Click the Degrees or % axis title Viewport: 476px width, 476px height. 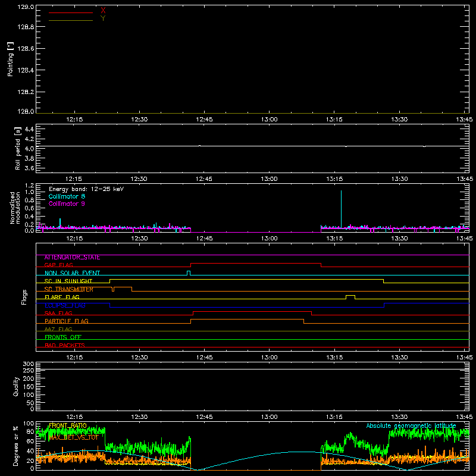coord(15,446)
